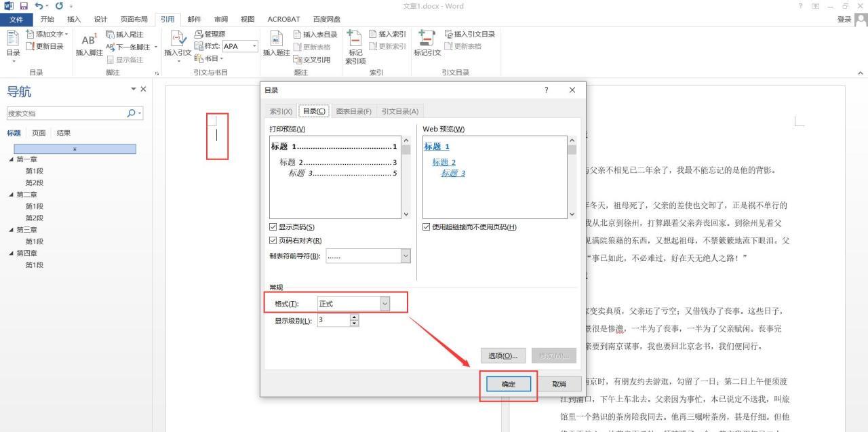Collapse 第一章 in navigation tree
The height and width of the screenshot is (432, 868).
[12, 159]
